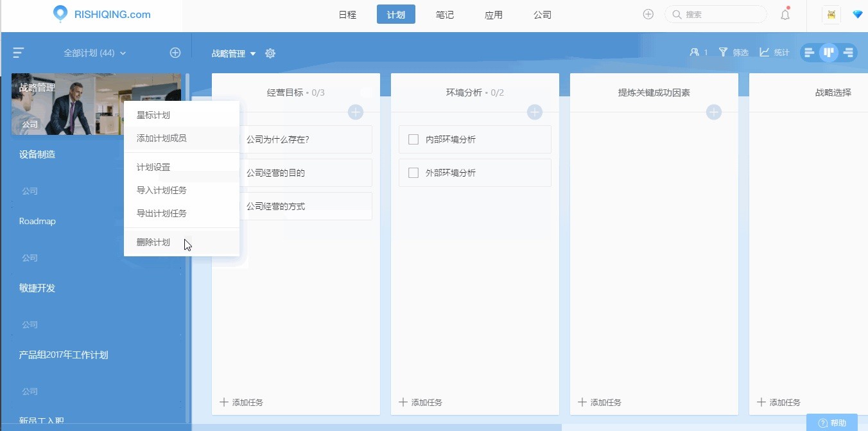868x431 pixels.
Task: Open the 日程 tab
Action: pyautogui.click(x=347, y=15)
